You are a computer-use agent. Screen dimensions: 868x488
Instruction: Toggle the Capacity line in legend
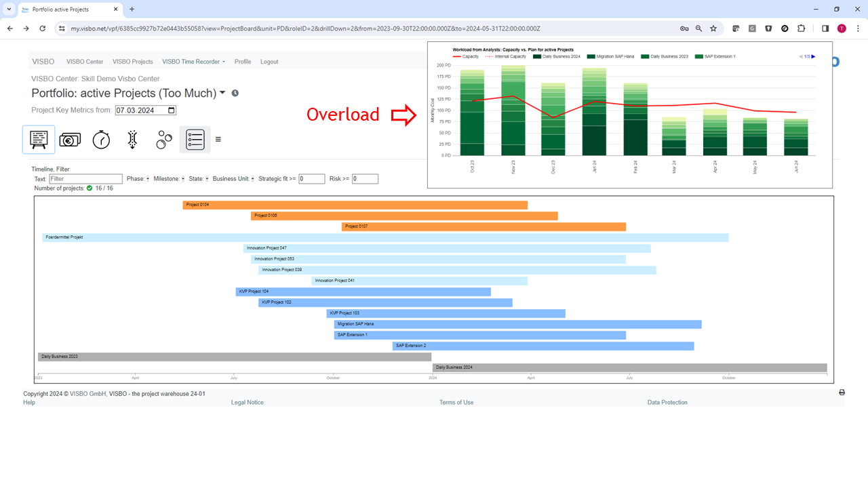466,56
